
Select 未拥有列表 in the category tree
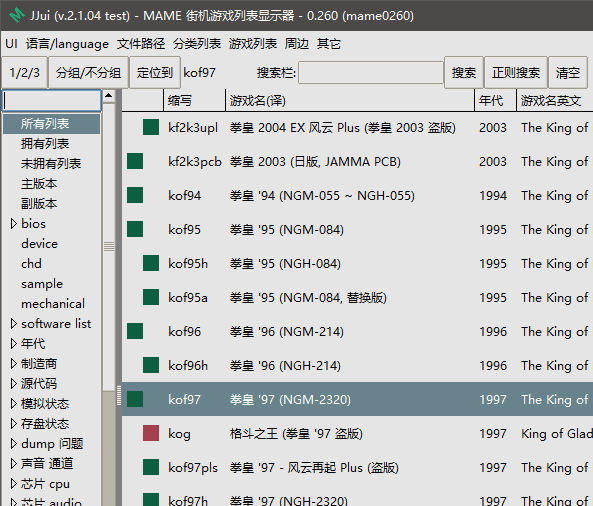tap(51, 164)
